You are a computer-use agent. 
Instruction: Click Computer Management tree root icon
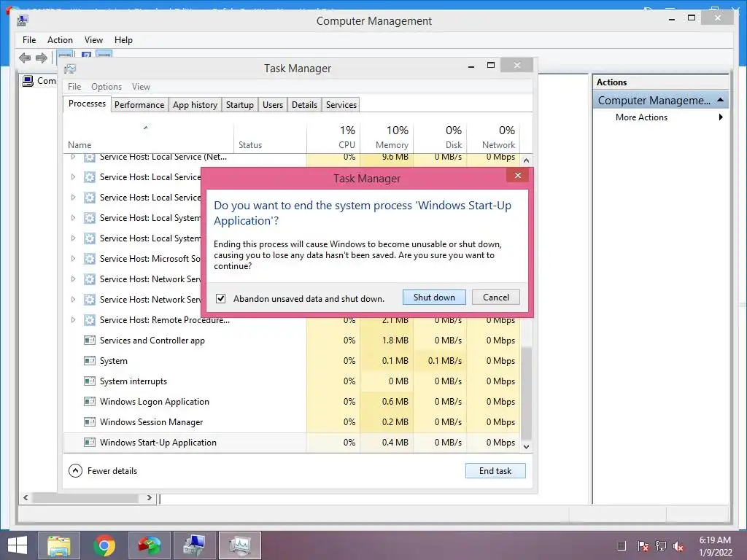[x=28, y=80]
